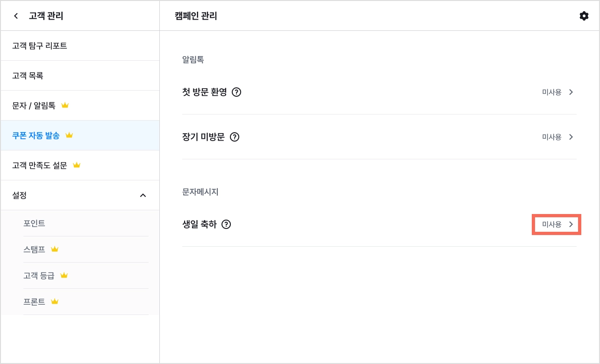The width and height of the screenshot is (600, 364).
Task: Open the 쿠폰 자동 발송 menu
Action: coord(80,135)
